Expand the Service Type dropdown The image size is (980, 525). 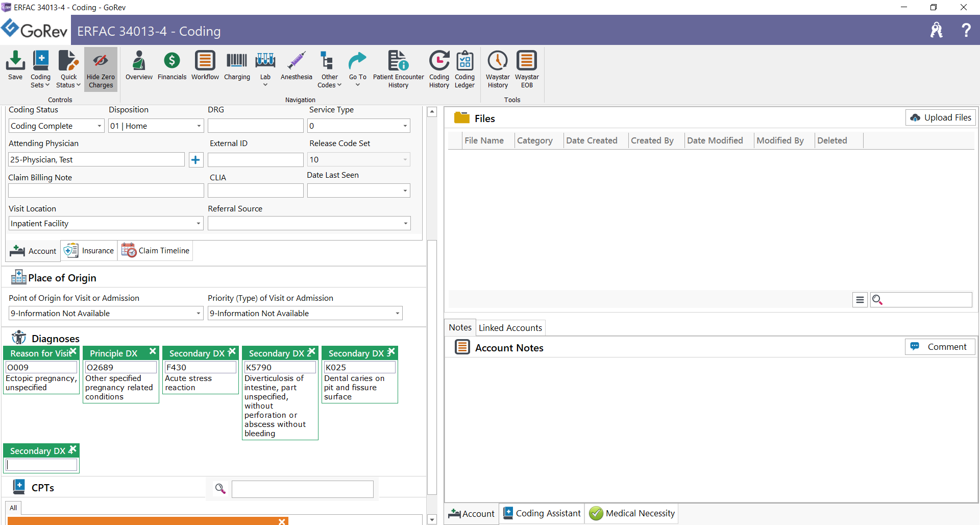pyautogui.click(x=405, y=126)
